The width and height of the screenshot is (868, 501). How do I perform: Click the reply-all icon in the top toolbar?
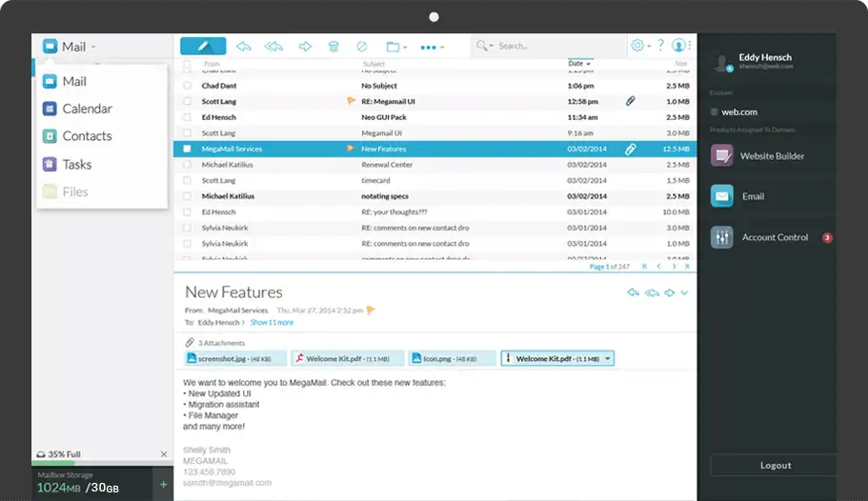tap(273, 46)
